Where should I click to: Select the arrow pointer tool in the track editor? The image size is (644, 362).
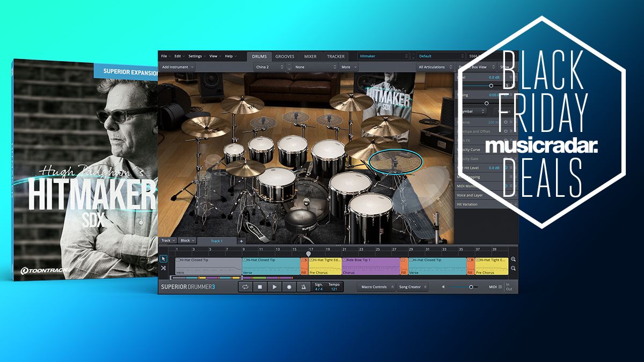click(164, 258)
